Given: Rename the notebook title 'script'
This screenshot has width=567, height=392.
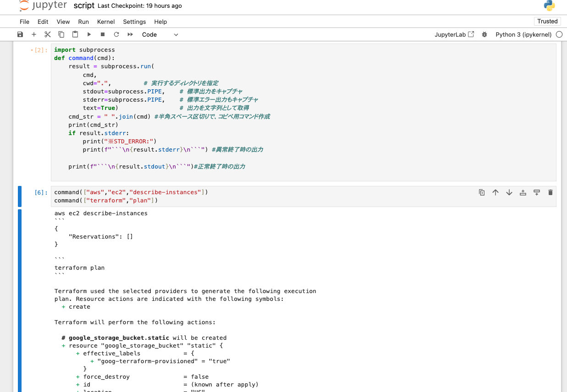Looking at the screenshot, I should [84, 6].
